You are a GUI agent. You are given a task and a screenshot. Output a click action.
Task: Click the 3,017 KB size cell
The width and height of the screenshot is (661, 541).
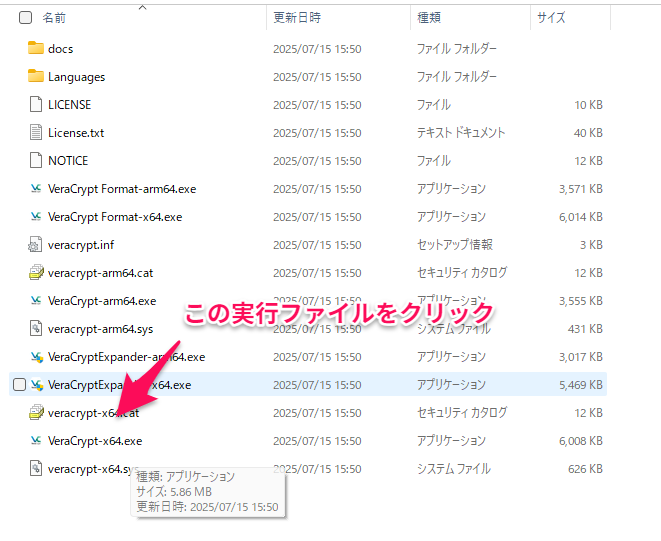pos(580,357)
